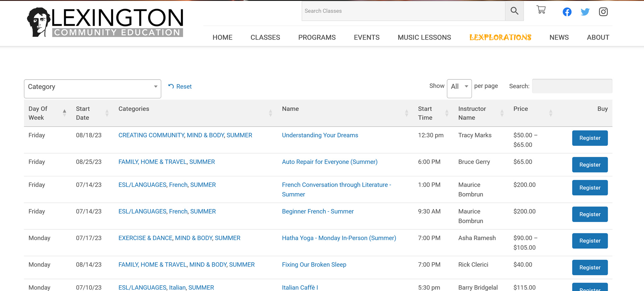The width and height of the screenshot is (644, 291).
Task: Register for Auto Repair for Everyone
Action: [590, 165]
